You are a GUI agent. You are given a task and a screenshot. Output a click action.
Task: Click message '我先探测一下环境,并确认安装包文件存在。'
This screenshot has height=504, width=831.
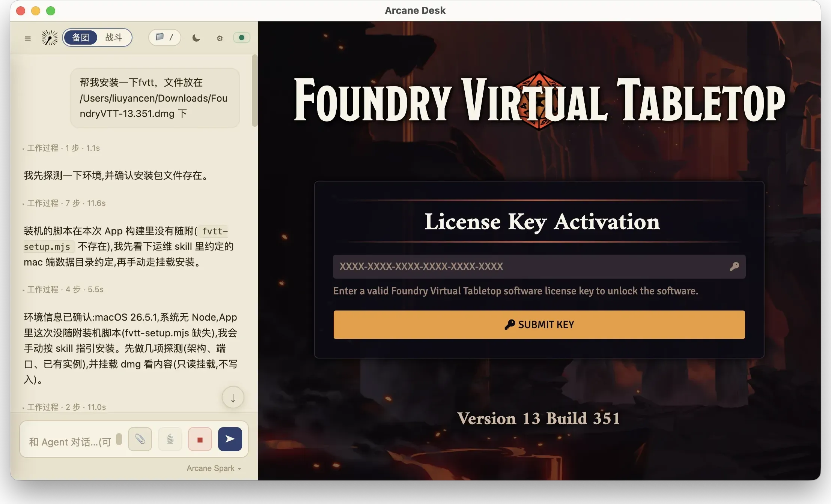[x=117, y=175]
